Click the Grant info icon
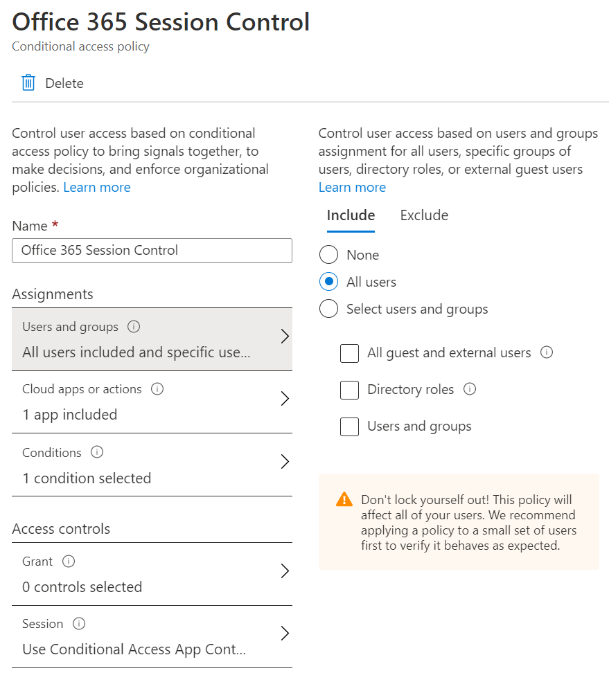The width and height of the screenshot is (609, 700). 69,561
